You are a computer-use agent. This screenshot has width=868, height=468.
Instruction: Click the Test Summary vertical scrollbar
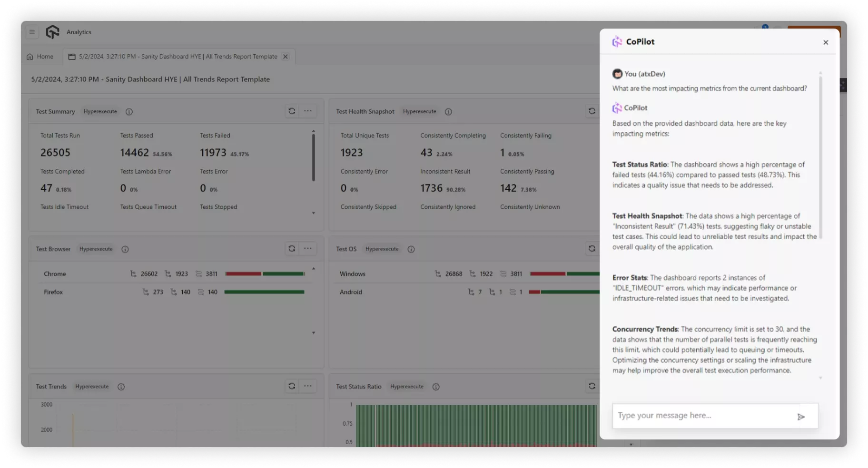(x=313, y=157)
